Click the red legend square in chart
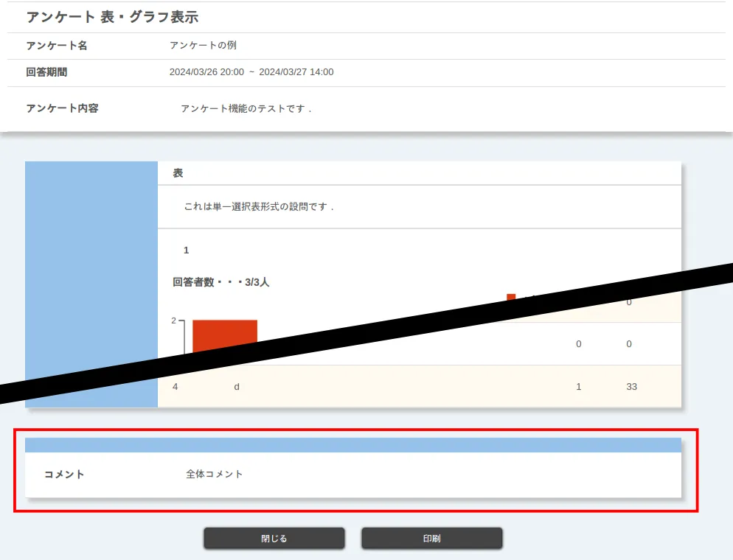733x560 pixels. click(511, 297)
